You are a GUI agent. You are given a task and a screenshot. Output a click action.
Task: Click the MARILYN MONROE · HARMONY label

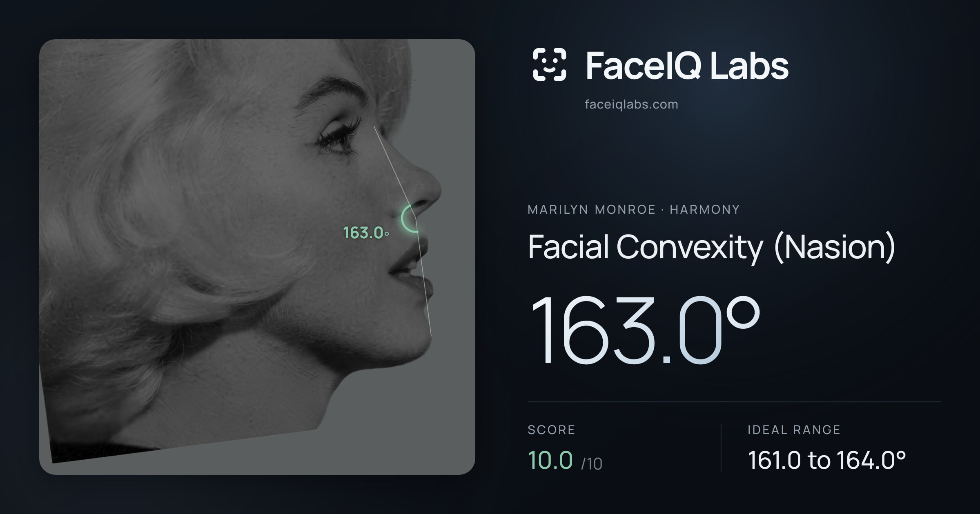pyautogui.click(x=634, y=210)
